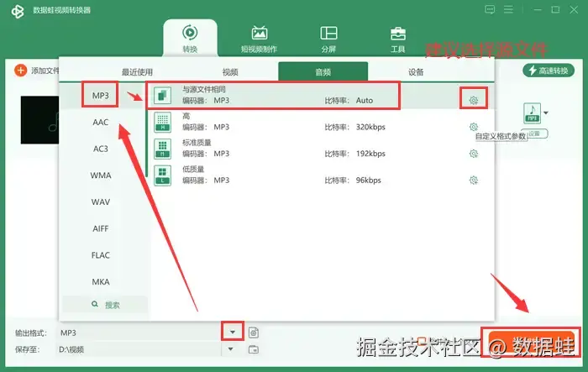Select FLAC in the format list
The width and height of the screenshot is (588, 372).
[x=101, y=255]
